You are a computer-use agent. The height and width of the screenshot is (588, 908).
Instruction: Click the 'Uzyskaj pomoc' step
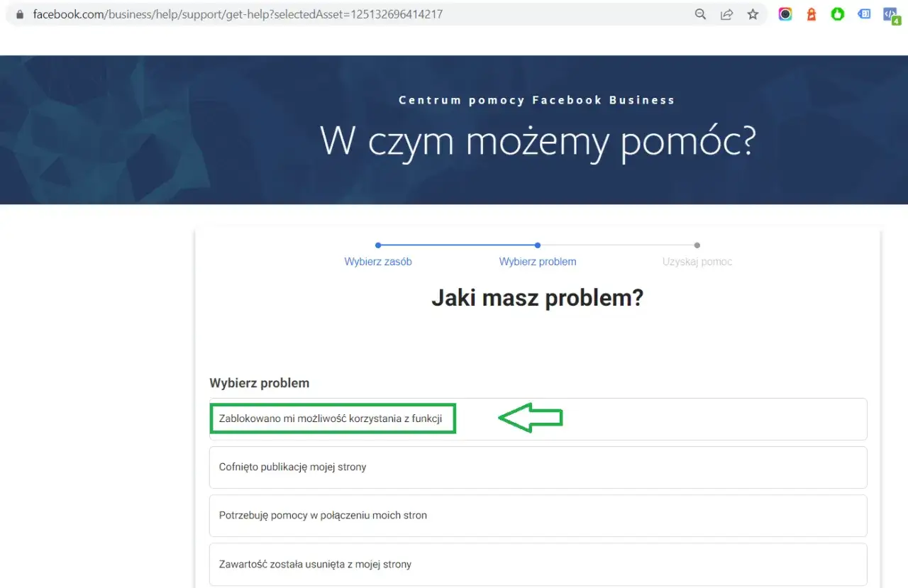[x=697, y=262]
